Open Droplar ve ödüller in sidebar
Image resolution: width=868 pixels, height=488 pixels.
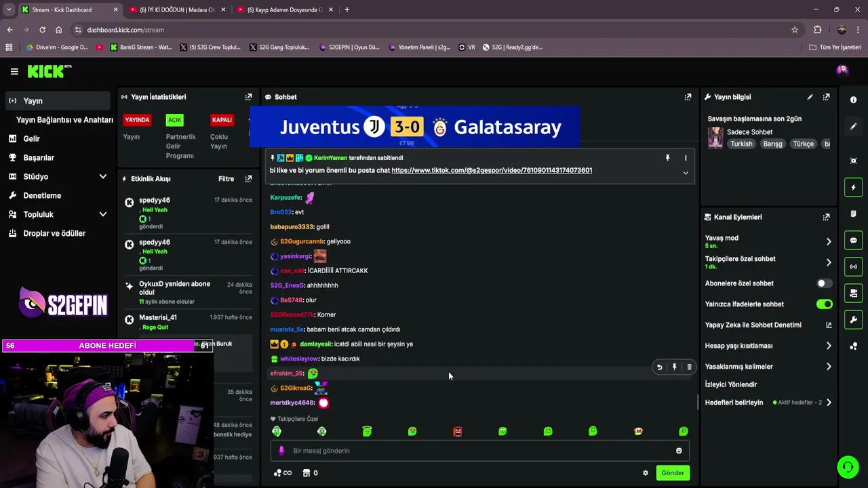click(54, 234)
